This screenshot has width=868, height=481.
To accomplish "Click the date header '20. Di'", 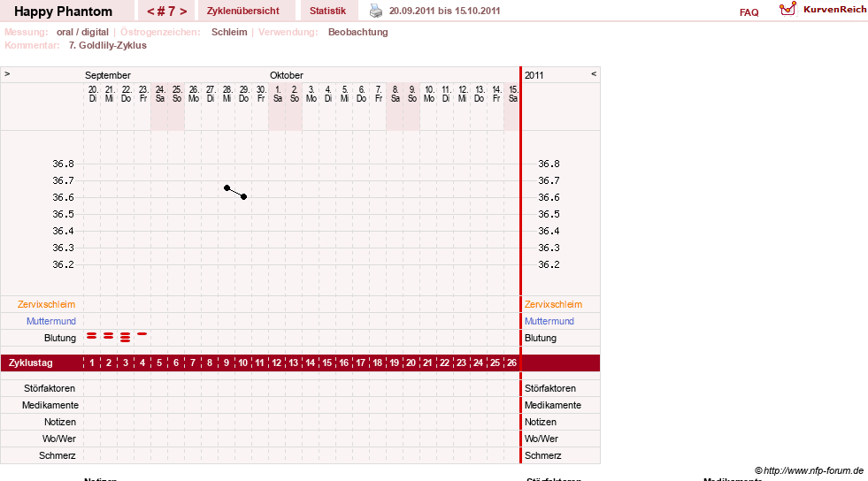I will [92, 94].
